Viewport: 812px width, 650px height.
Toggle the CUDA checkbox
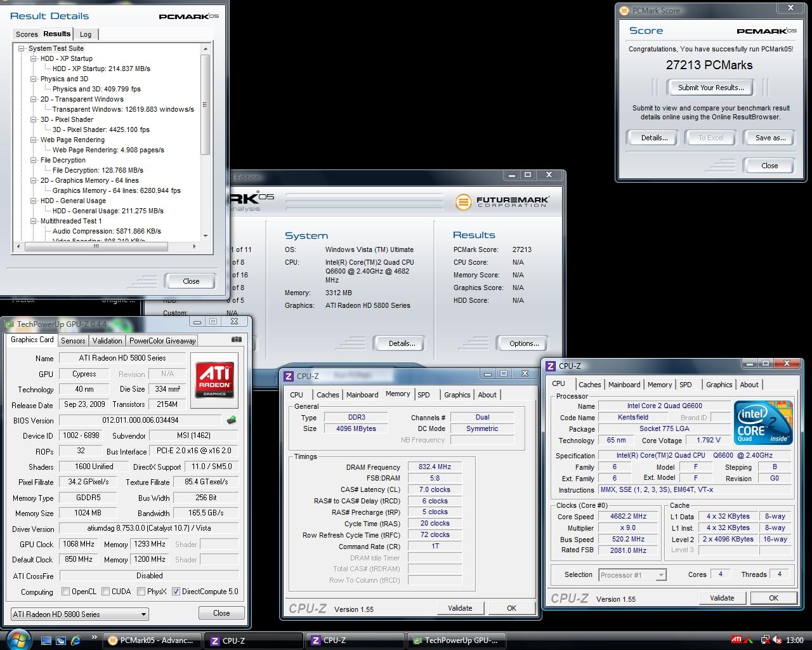point(105,592)
